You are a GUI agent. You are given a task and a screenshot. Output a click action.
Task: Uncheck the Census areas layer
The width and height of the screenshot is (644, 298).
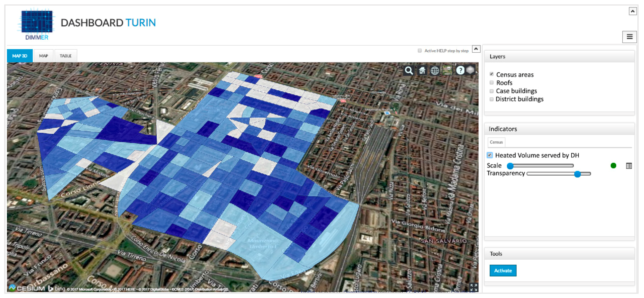491,74
